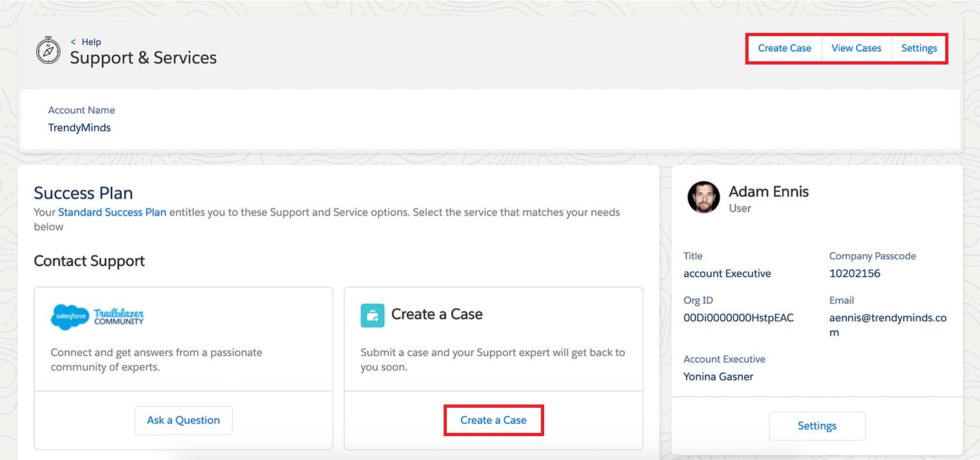
Task: Click the Create a Case button in card
Action: 493,420
